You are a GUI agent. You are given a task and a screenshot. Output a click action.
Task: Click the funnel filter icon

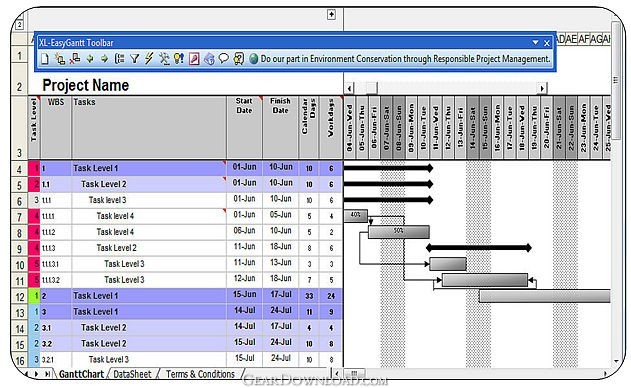[x=134, y=59]
